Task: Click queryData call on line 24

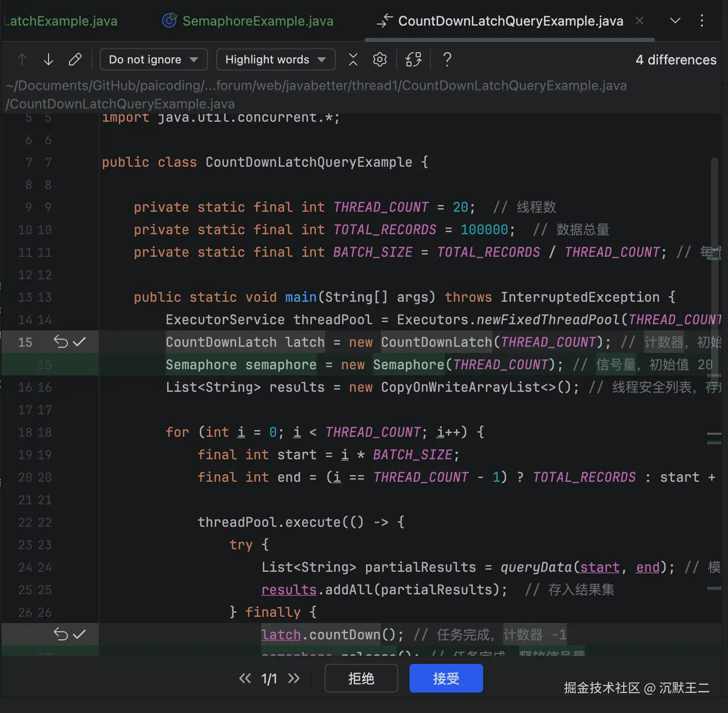Action: point(536,567)
